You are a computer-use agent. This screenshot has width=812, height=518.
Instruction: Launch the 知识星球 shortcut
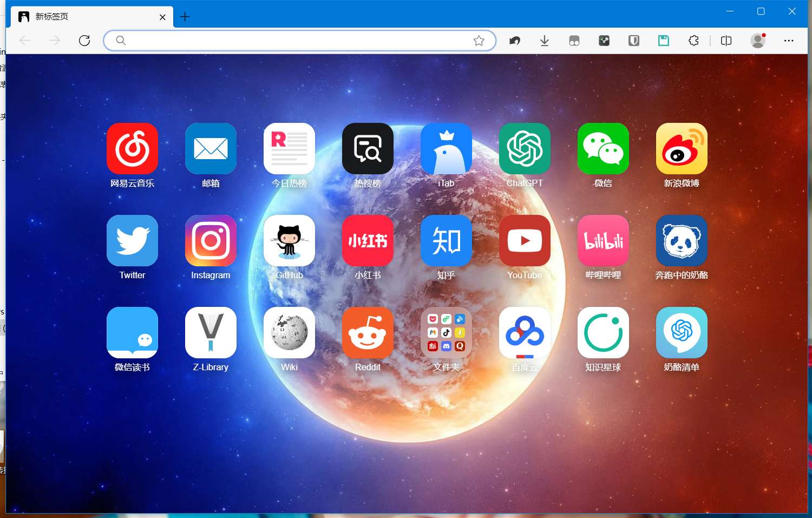(x=603, y=332)
